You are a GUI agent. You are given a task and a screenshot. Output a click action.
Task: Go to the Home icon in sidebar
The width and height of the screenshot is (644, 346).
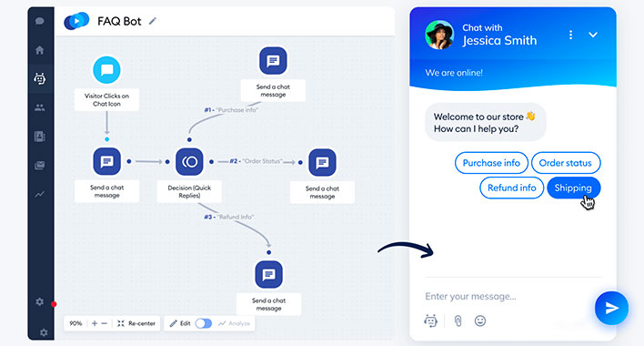click(40, 50)
